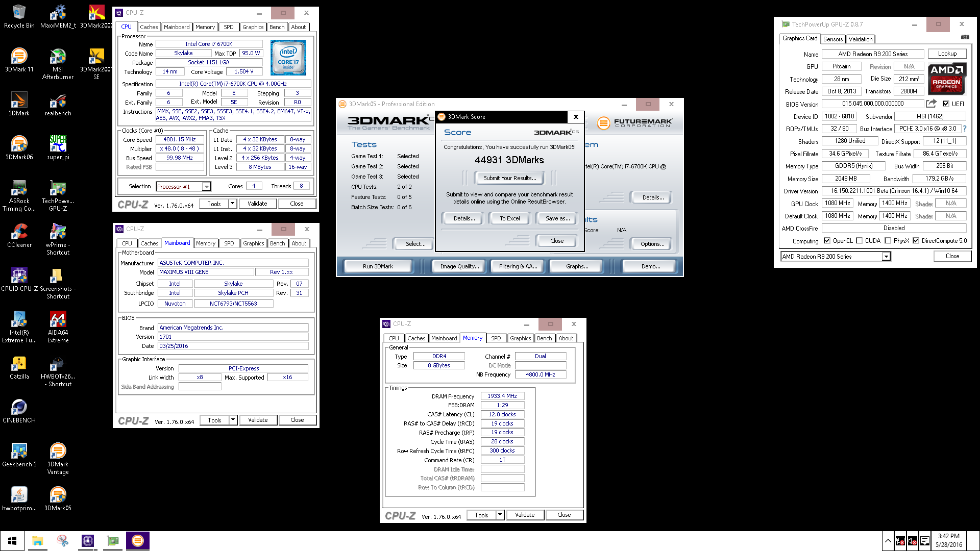The height and width of the screenshot is (551, 980).
Task: Open wPrime shortcut on desktop
Action: [x=58, y=239]
